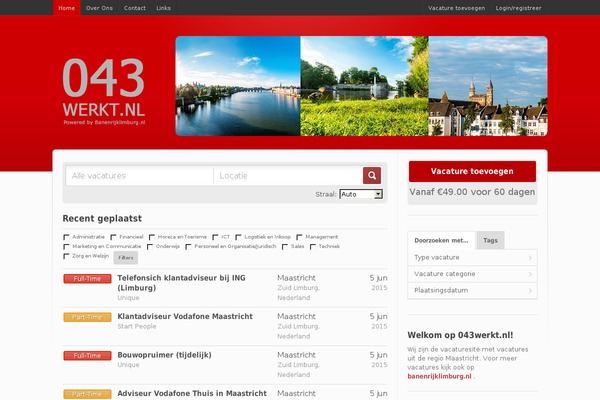
Task: Click Part-Time badge on Klantadviseur Vodafone
Action: pyautogui.click(x=87, y=317)
